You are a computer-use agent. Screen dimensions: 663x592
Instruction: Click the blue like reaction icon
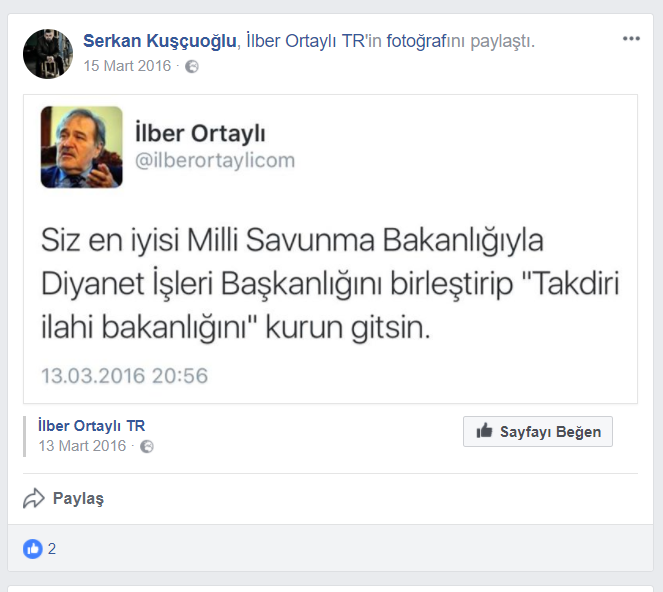pyautogui.click(x=33, y=549)
